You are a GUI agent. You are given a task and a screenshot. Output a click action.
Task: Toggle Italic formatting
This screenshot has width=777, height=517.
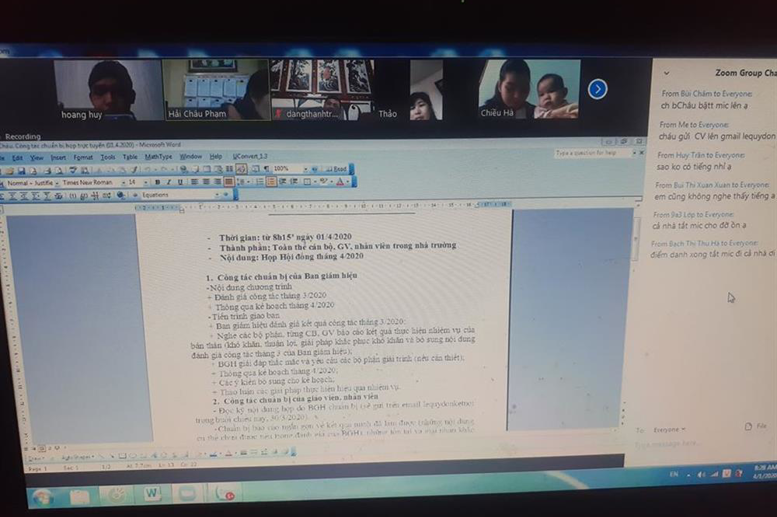pos(168,182)
